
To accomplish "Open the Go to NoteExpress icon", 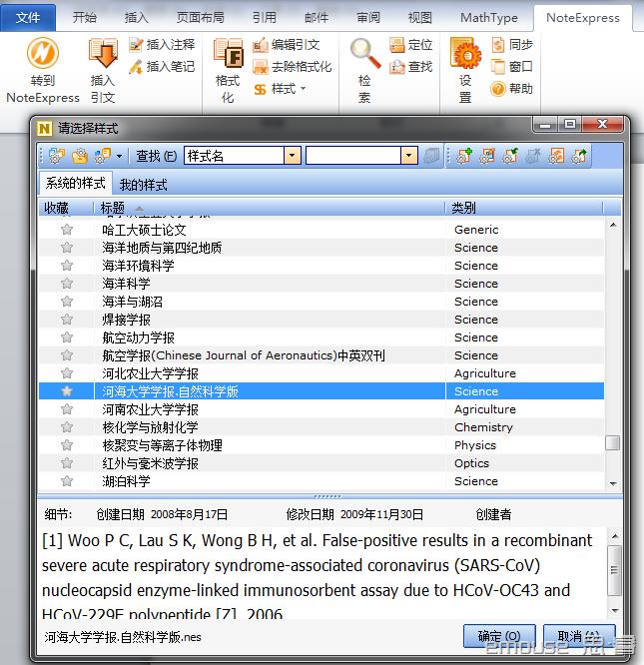I will pyautogui.click(x=42, y=53).
